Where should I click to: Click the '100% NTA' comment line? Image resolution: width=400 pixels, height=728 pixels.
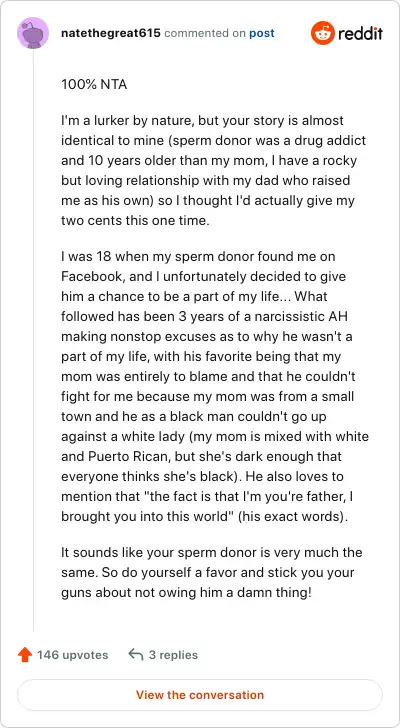coord(94,85)
